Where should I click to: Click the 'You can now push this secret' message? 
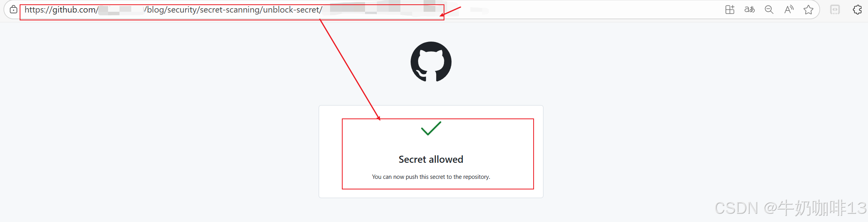click(431, 177)
